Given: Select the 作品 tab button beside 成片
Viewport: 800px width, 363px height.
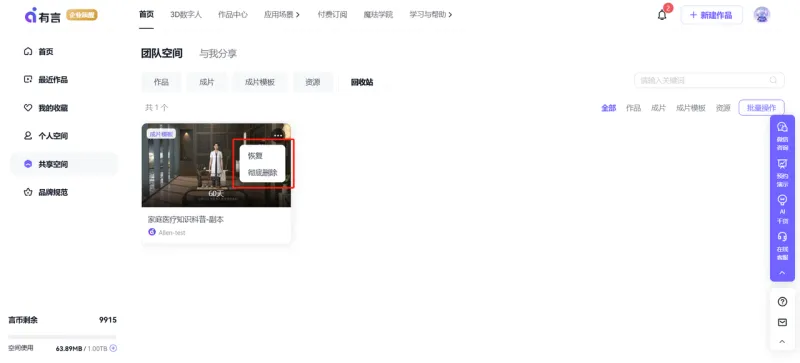Looking at the screenshot, I should 161,82.
